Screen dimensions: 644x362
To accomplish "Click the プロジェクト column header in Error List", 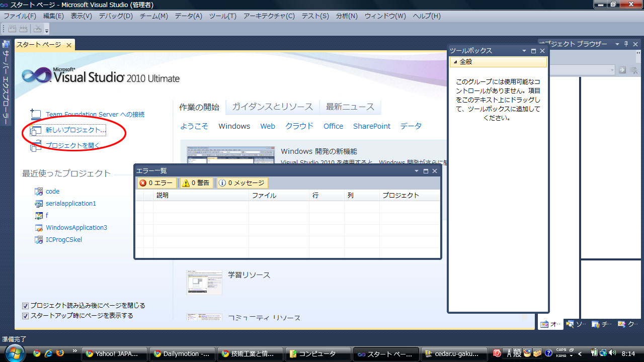I will pyautogui.click(x=410, y=196).
